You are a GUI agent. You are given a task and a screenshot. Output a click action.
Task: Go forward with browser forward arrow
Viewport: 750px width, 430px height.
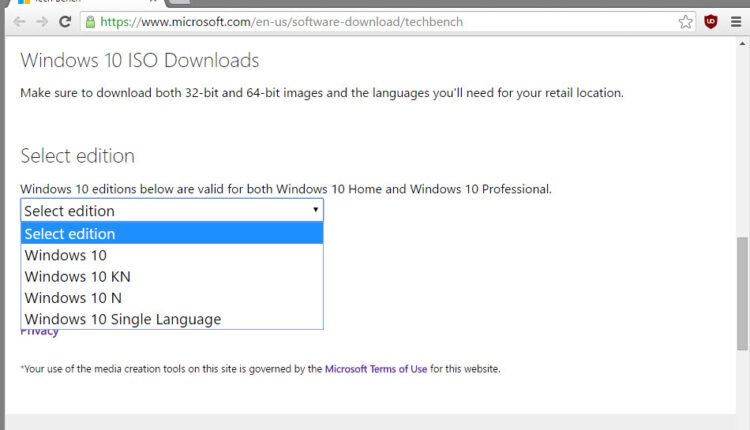[x=42, y=22]
